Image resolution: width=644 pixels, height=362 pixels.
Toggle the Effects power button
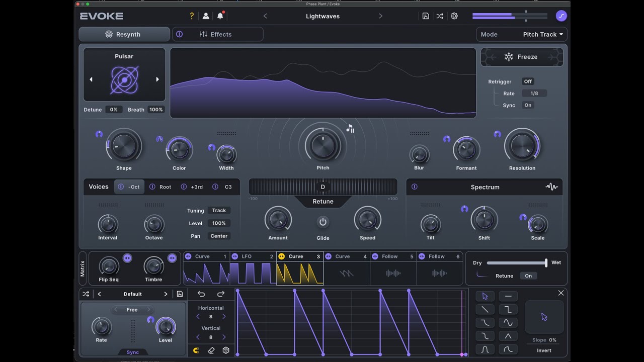point(180,34)
